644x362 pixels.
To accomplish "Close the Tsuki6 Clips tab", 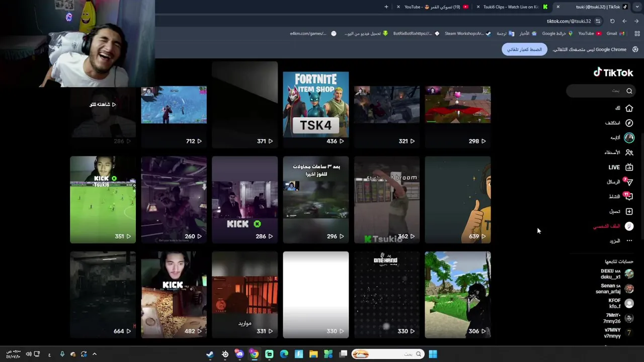I will pos(478,7).
